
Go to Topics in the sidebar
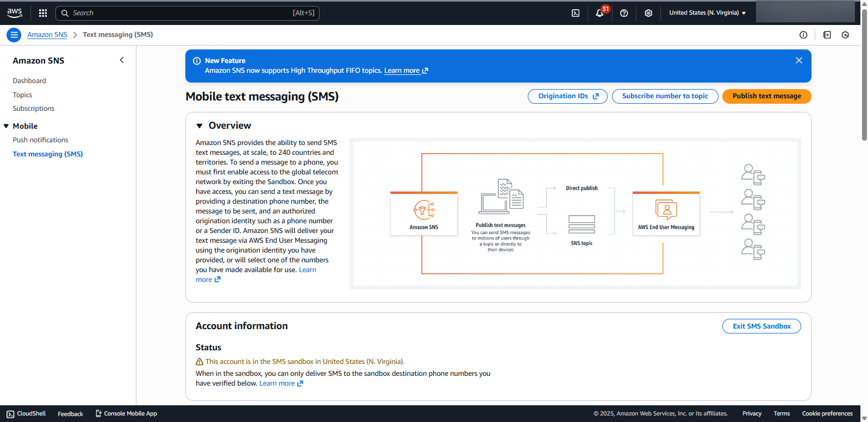pos(22,95)
